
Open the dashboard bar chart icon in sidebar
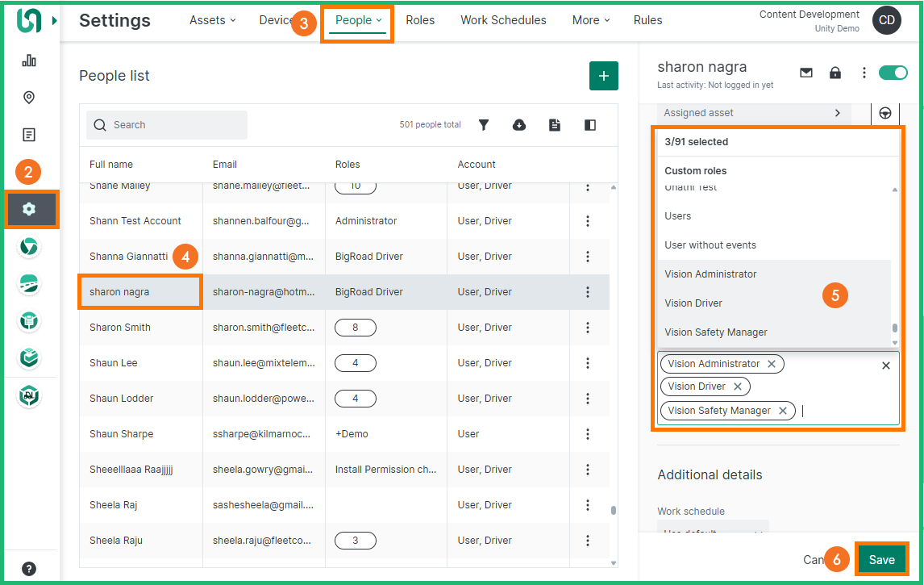click(29, 61)
